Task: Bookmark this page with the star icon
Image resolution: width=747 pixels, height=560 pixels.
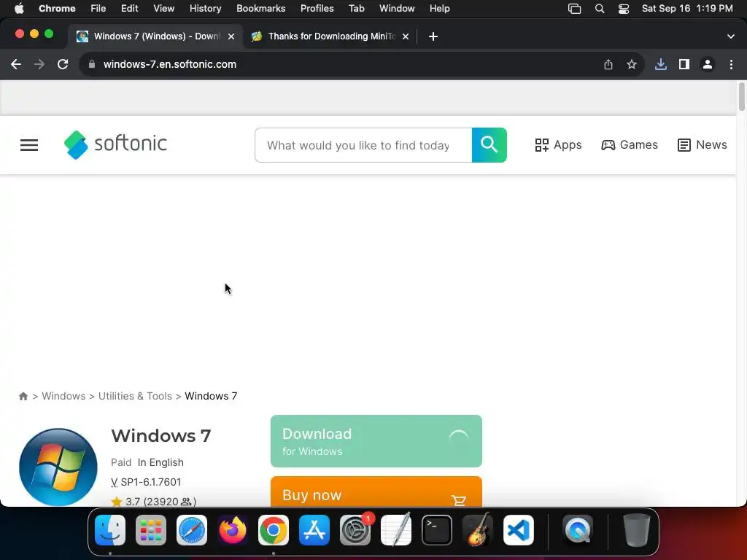Action: click(632, 64)
